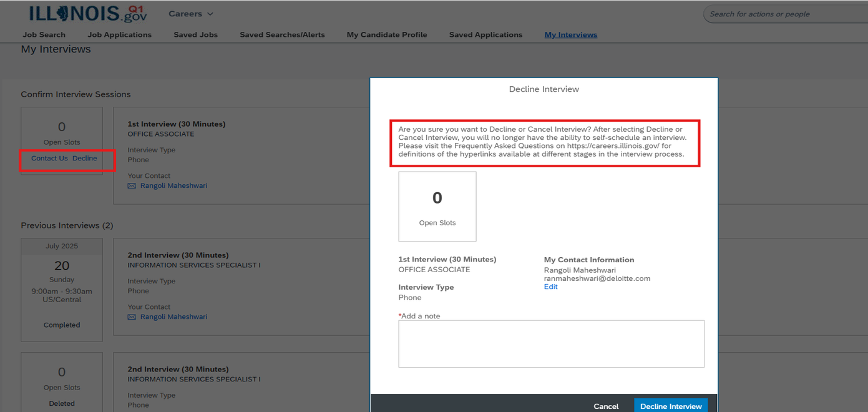Focus the search for actions or people field
This screenshot has height=412, width=868.
click(x=785, y=14)
